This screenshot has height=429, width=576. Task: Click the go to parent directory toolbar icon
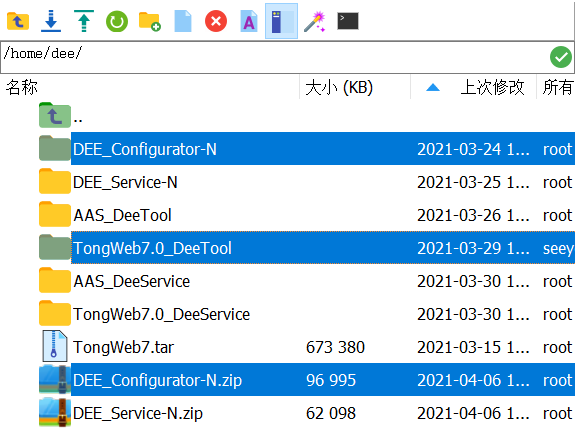[18, 21]
